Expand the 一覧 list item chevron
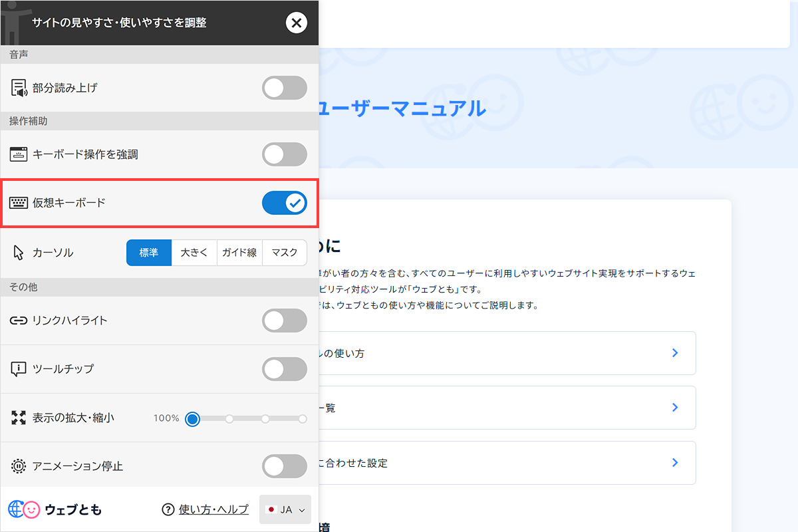 (x=675, y=408)
